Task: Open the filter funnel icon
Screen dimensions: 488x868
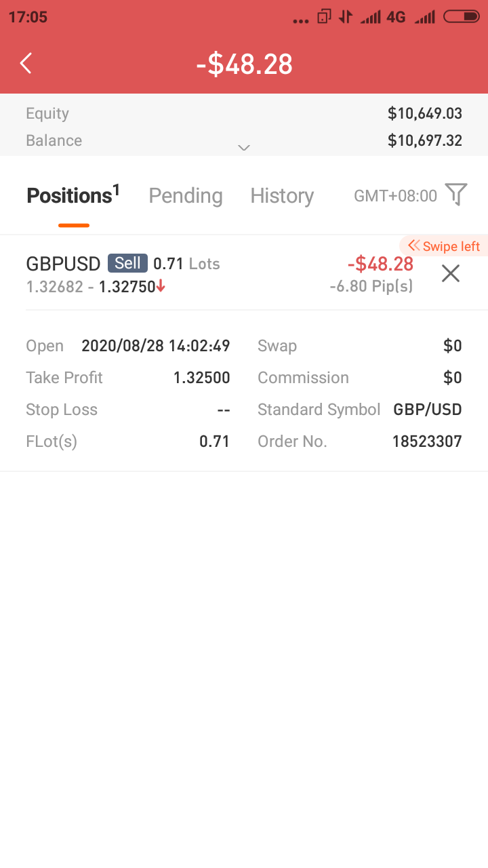Action: [x=456, y=195]
